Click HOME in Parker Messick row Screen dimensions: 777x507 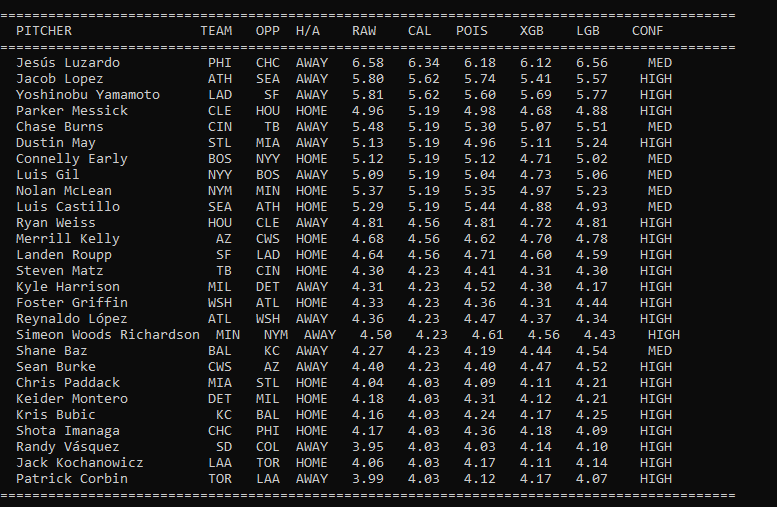[312, 111]
